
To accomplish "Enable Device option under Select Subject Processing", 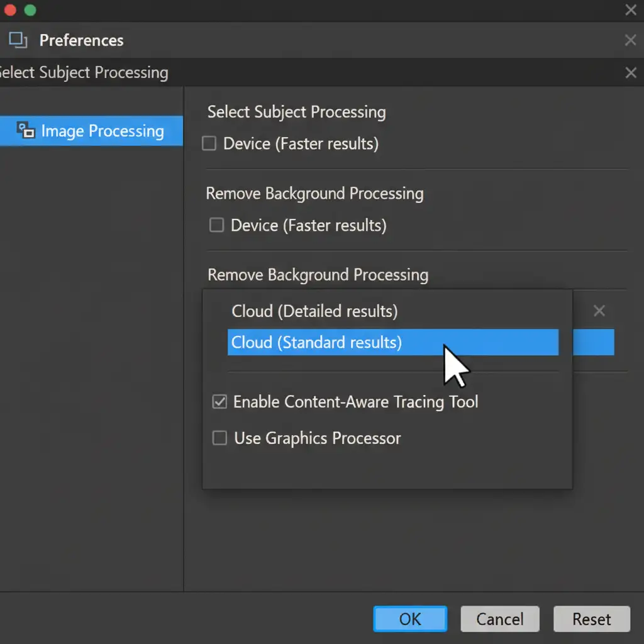I will pyautogui.click(x=209, y=144).
